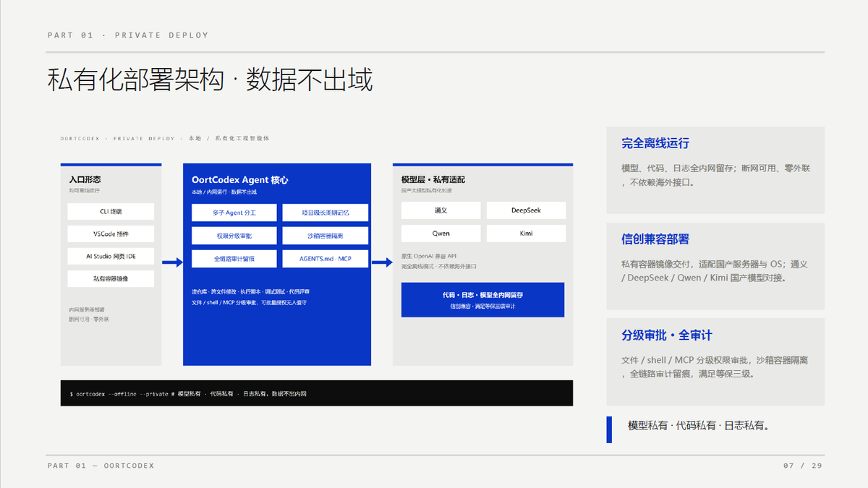Click the subtitle 本地 / 内网运行 · 数据不出域

click(x=224, y=192)
